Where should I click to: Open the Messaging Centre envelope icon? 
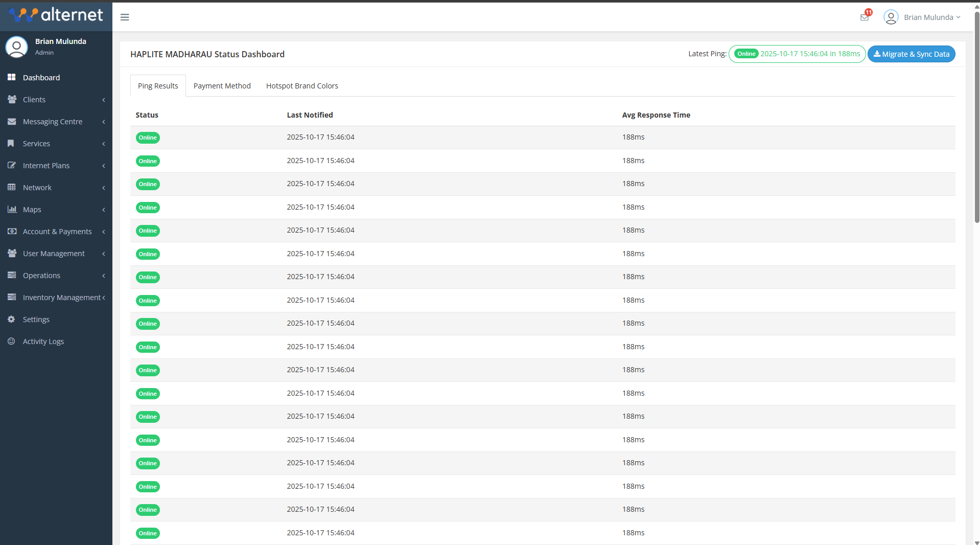(12, 121)
